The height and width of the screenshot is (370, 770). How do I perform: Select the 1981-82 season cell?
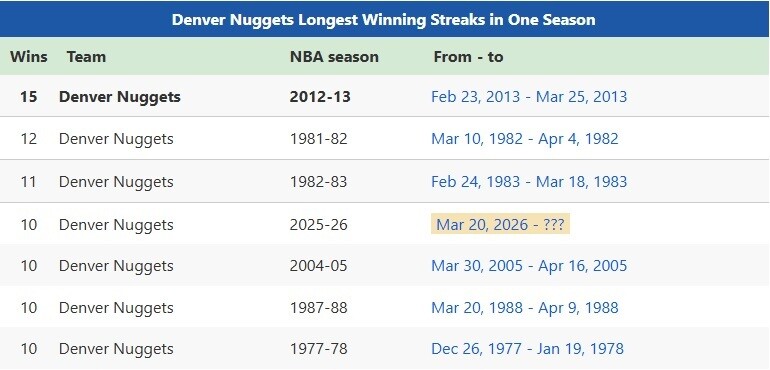click(x=318, y=139)
